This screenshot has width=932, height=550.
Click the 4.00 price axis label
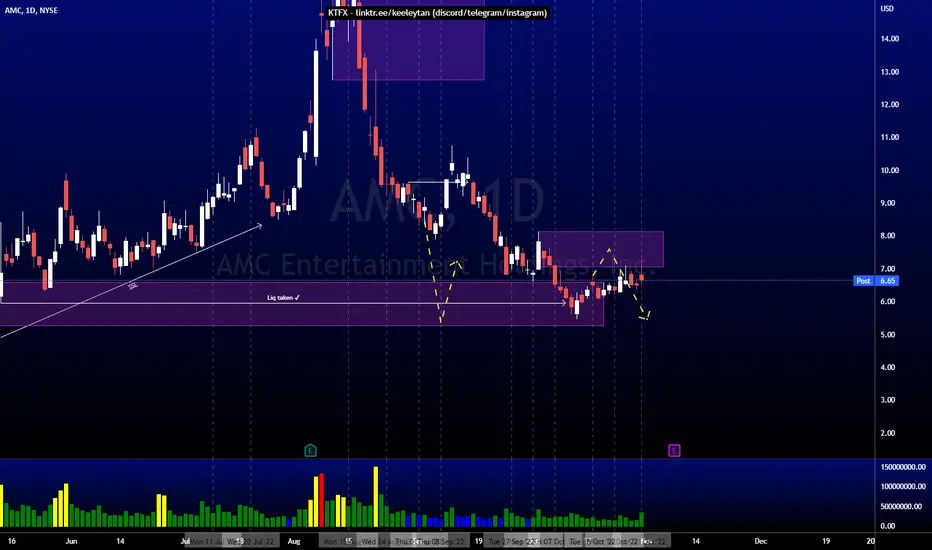point(888,367)
